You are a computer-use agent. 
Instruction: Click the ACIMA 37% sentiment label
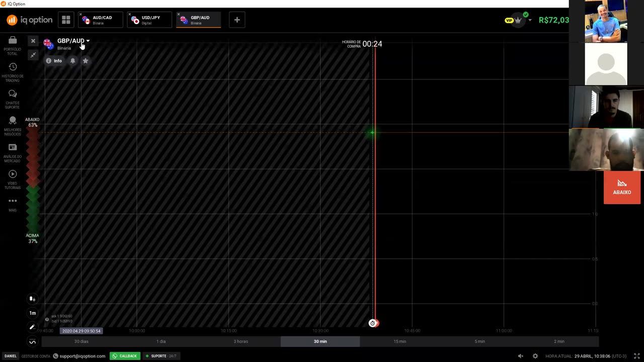pyautogui.click(x=32, y=238)
